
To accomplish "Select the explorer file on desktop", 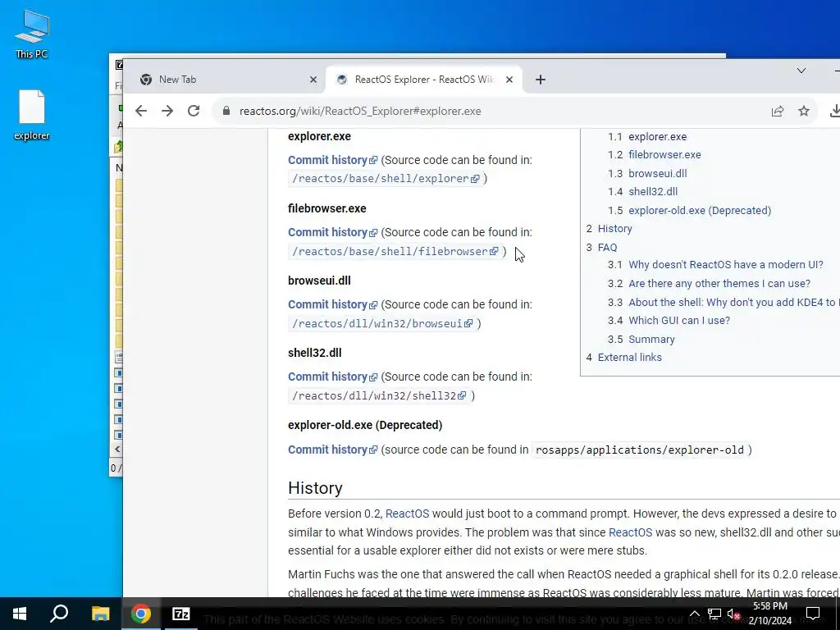I will (32, 115).
